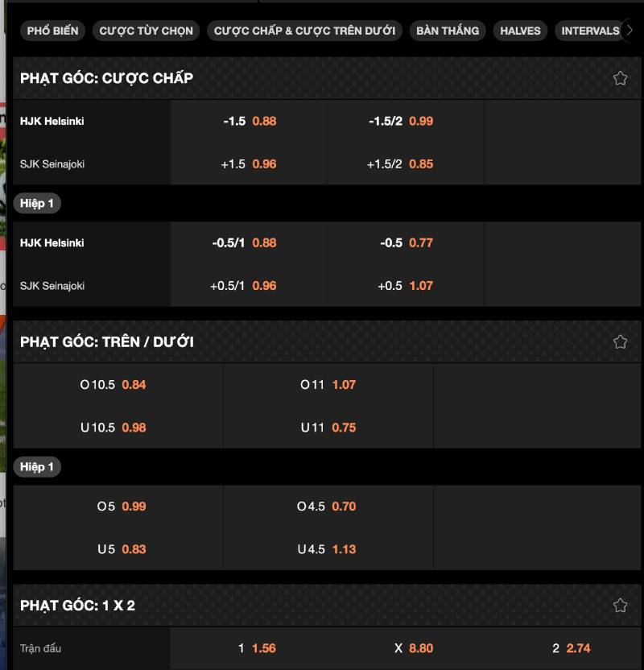Choose Under 11 corners at 0.75
Screen dimensions: 644x670
pyautogui.click(x=328, y=428)
